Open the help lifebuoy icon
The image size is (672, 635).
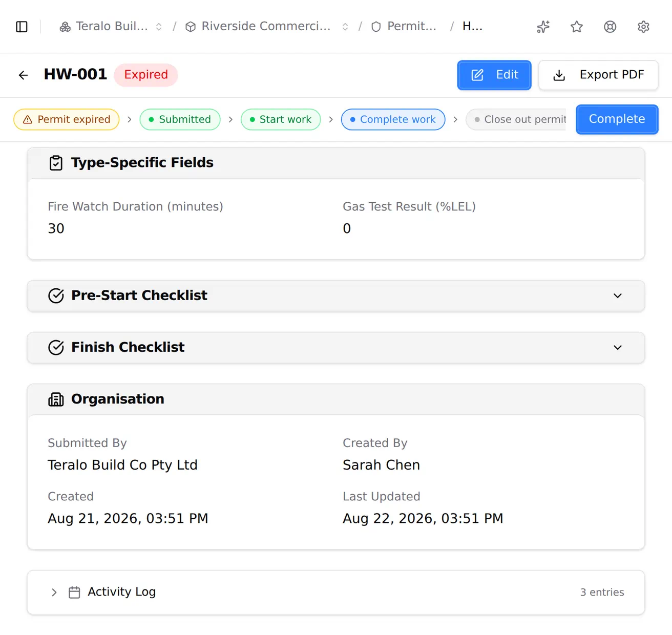(x=610, y=27)
